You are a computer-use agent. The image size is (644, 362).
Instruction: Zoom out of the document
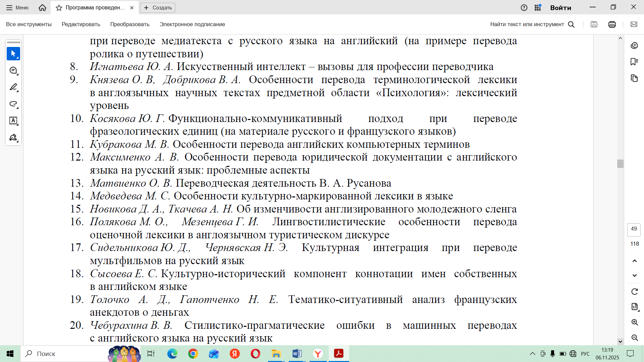634,338
